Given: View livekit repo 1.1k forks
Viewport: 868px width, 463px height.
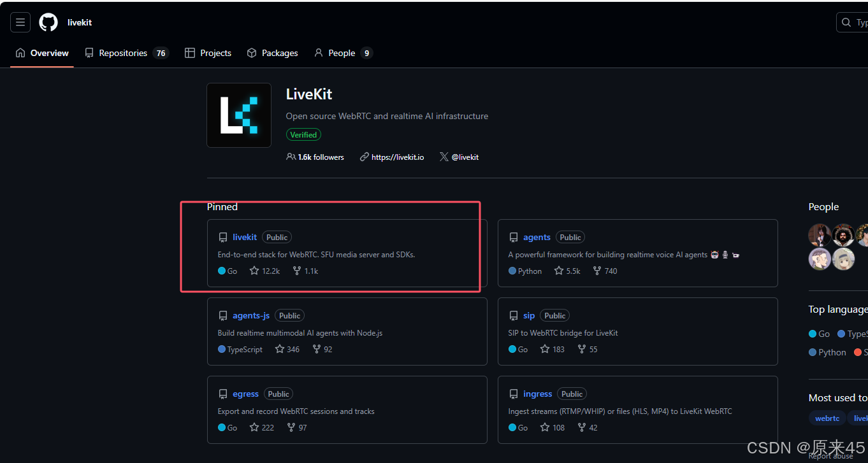Looking at the screenshot, I should click(x=305, y=271).
